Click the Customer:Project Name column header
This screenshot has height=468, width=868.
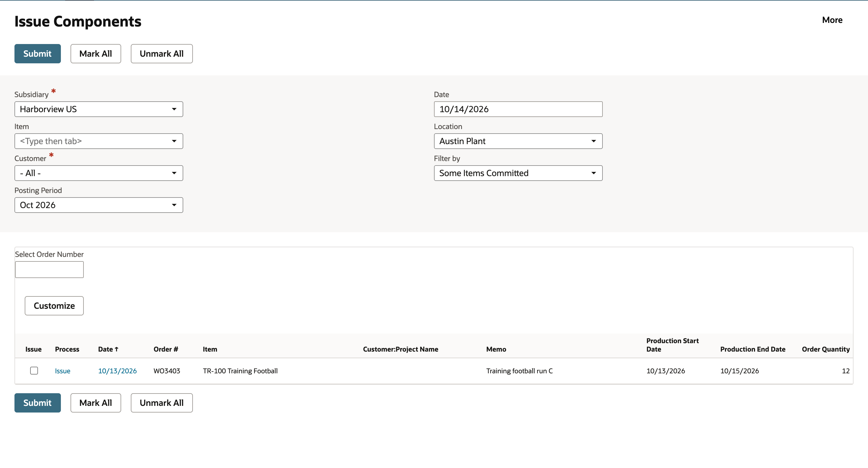click(x=400, y=349)
